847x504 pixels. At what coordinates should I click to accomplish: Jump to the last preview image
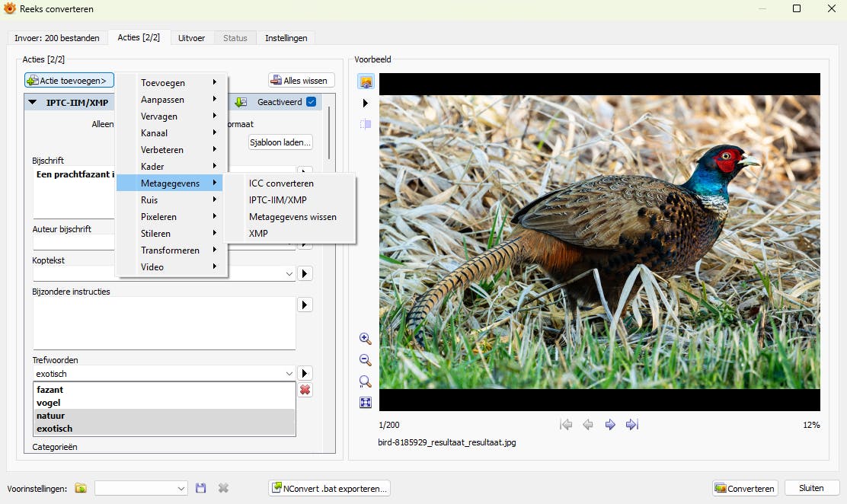click(631, 425)
